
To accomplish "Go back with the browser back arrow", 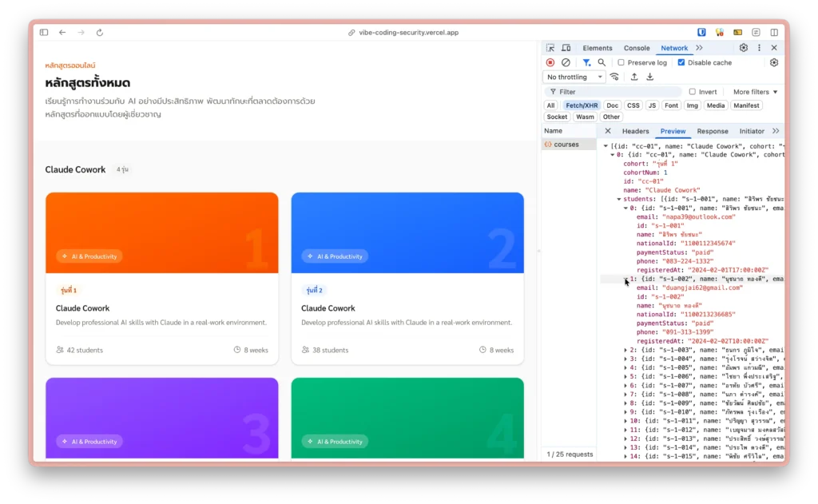I will point(62,32).
